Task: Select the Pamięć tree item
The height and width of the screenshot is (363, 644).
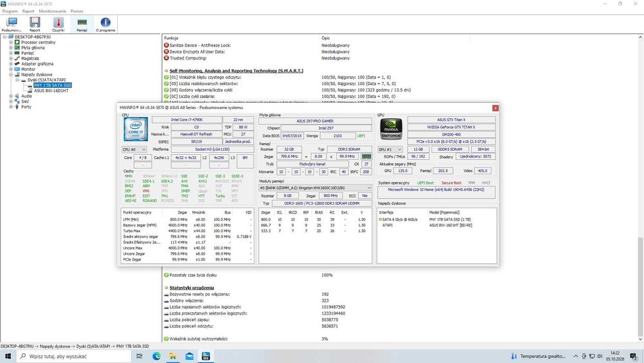Action: pos(28,53)
